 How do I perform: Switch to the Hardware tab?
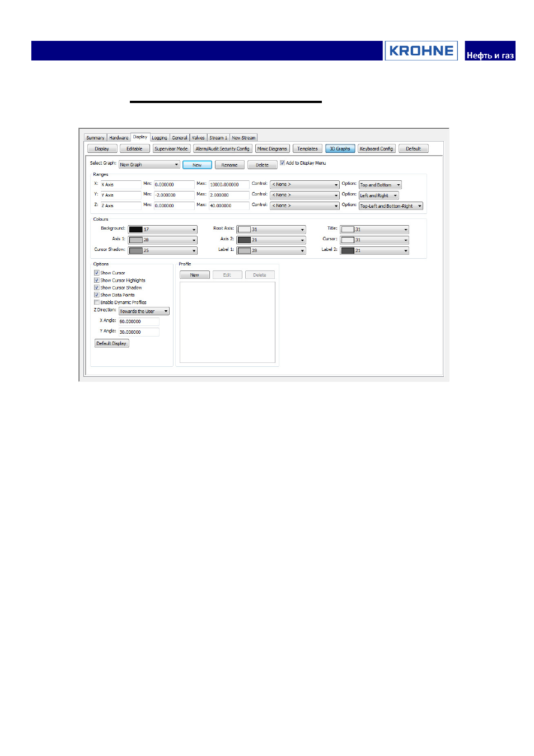click(x=119, y=138)
